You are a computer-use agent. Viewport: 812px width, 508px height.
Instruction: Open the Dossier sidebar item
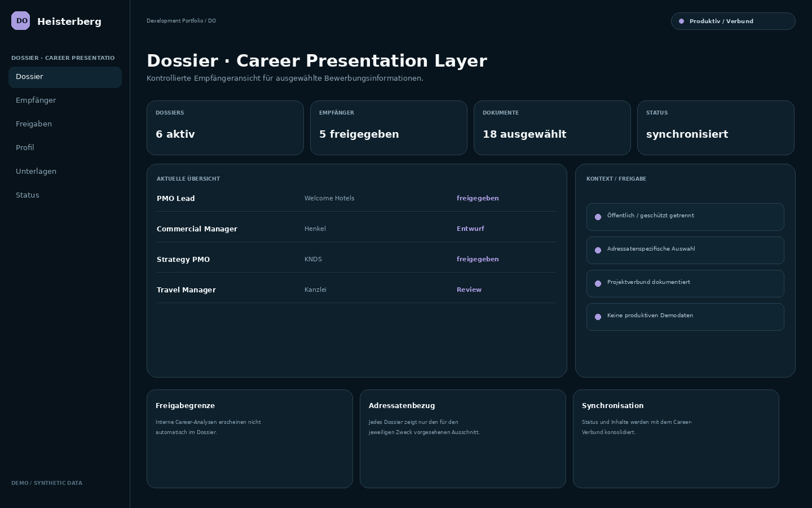coord(65,77)
